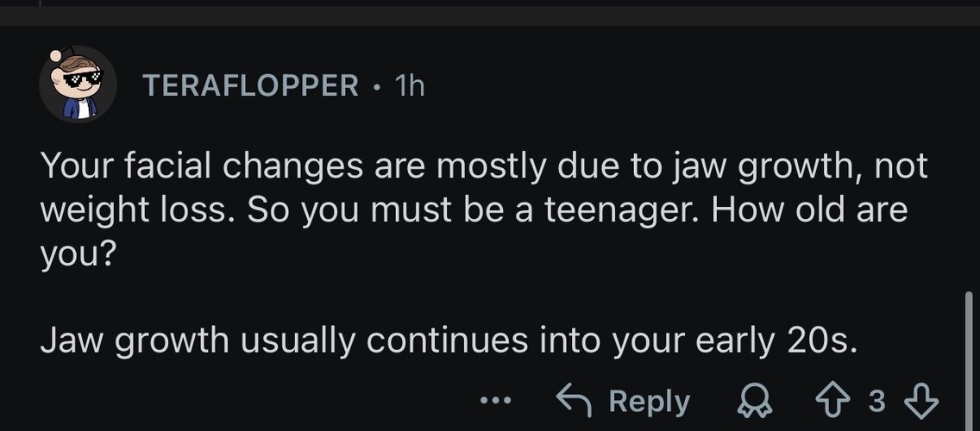This screenshot has width=980, height=431.
Task: Click the "Jaw growth usually continues" paragraph
Action: (x=449, y=342)
